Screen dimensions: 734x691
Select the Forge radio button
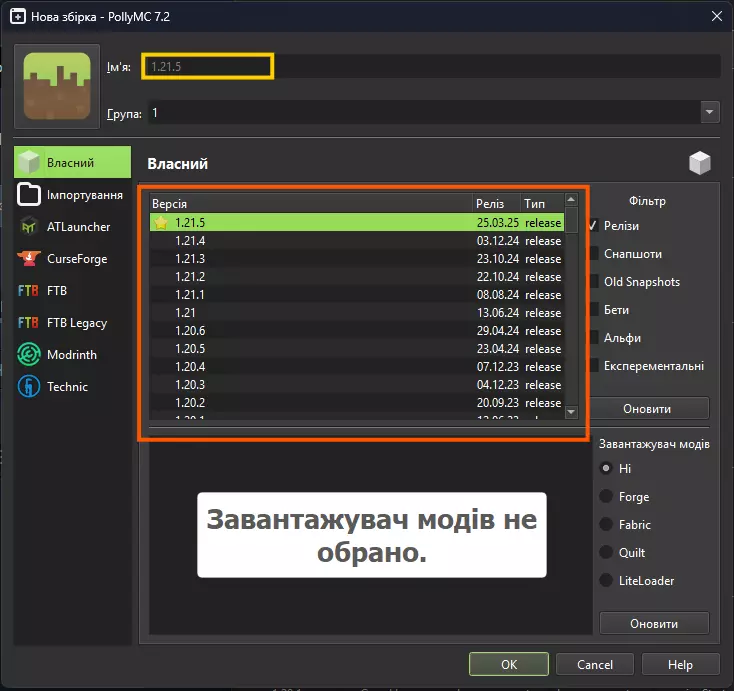606,496
